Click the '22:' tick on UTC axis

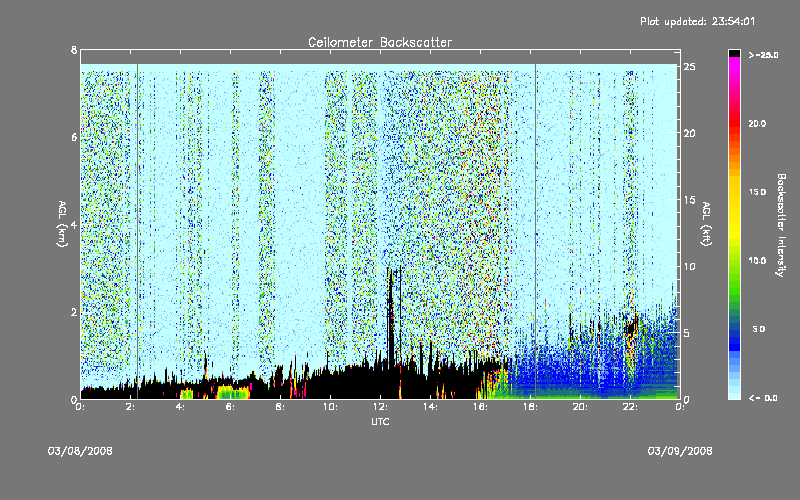point(630,407)
